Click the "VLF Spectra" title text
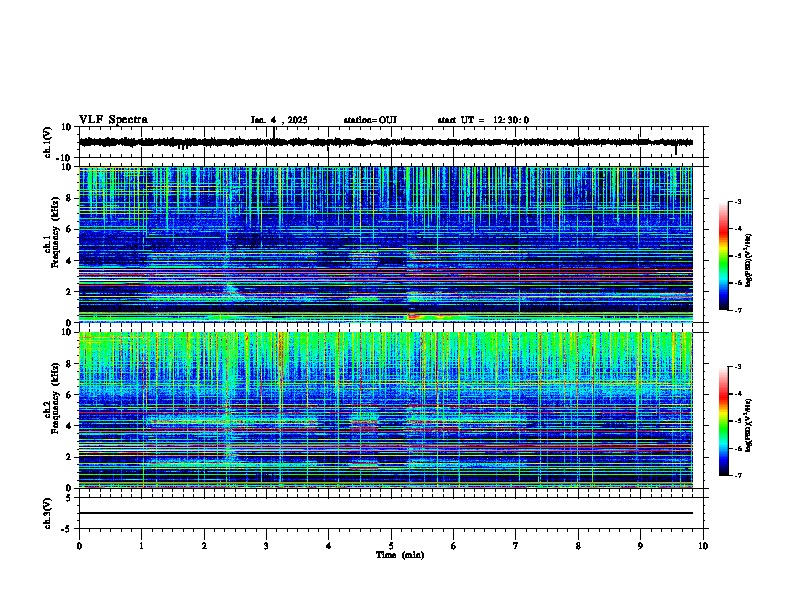792x612 pixels. (113, 120)
